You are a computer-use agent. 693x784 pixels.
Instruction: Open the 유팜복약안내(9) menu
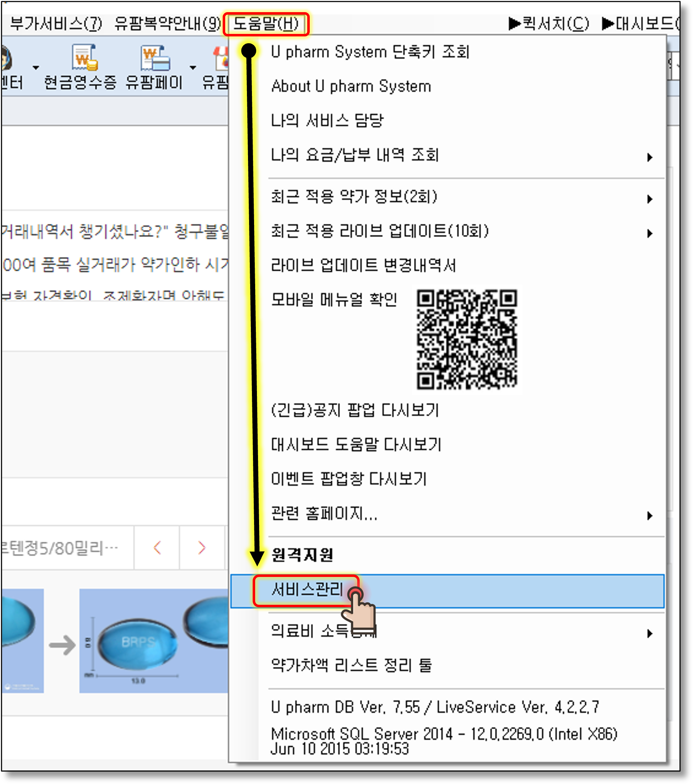click(x=167, y=24)
